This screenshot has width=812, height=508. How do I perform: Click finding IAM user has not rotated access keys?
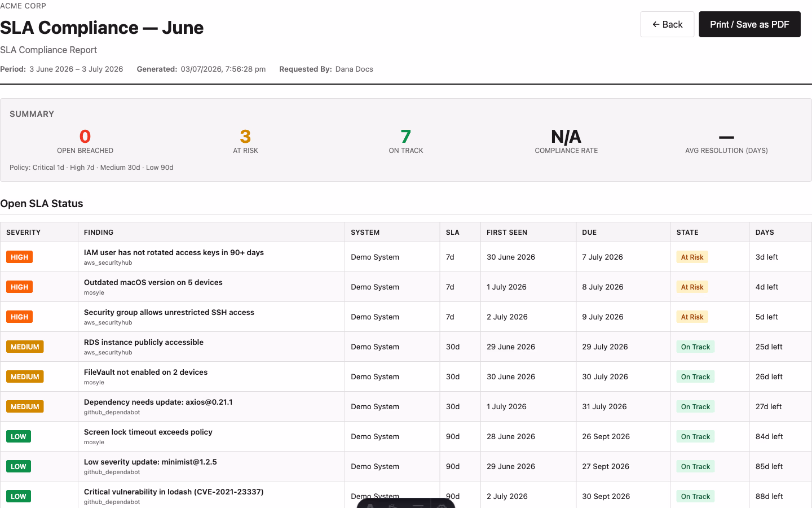(x=174, y=252)
